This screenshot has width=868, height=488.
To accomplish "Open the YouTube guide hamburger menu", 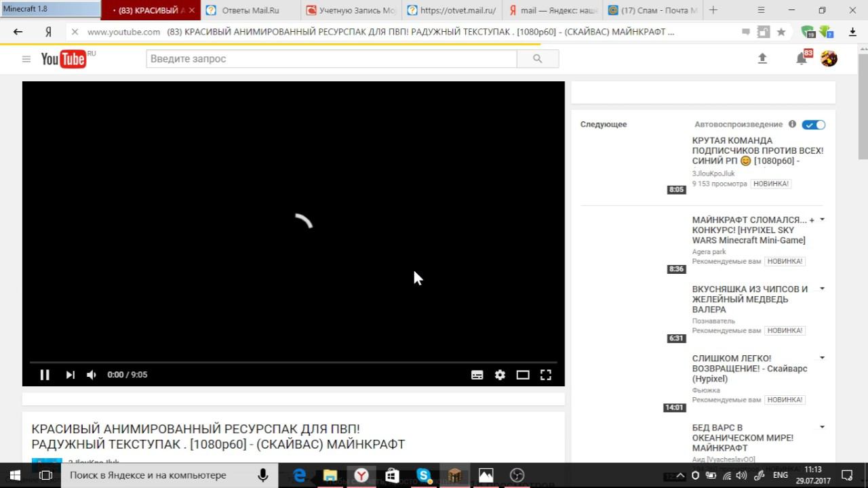I will pyautogui.click(x=26, y=59).
